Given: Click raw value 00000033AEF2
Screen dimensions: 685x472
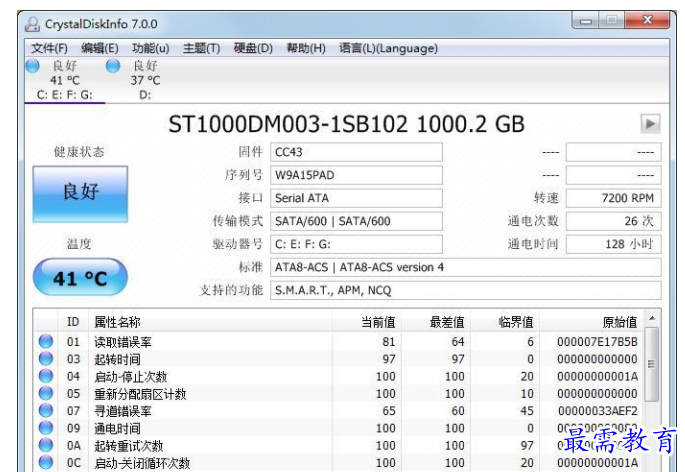Looking at the screenshot, I should 598,411.
